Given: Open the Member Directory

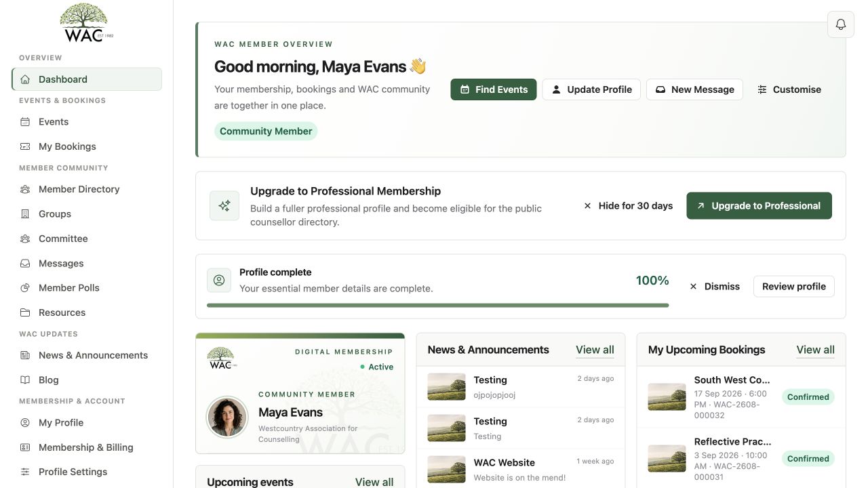Looking at the screenshot, I should 87,189.
